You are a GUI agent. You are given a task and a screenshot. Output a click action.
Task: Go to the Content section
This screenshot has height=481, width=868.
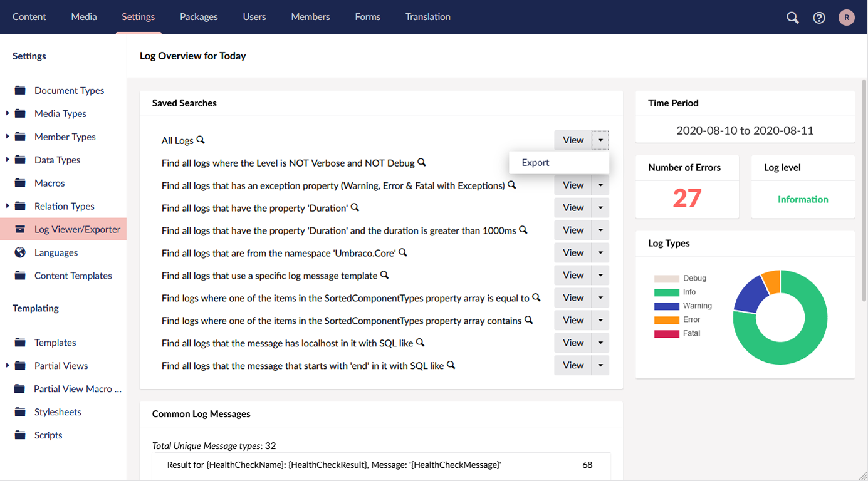click(29, 17)
